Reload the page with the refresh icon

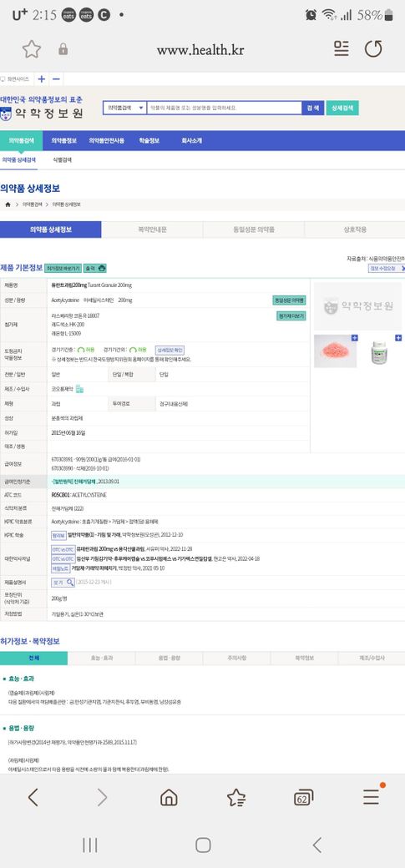(x=373, y=49)
